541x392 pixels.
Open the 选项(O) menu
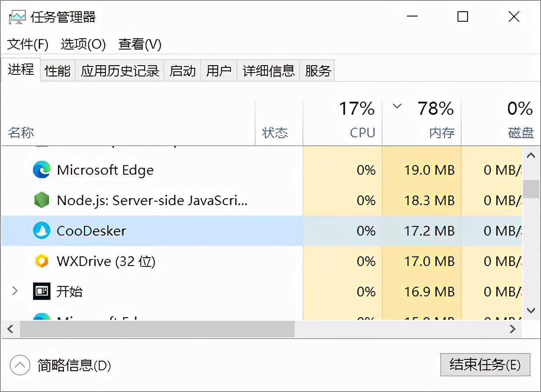[83, 44]
